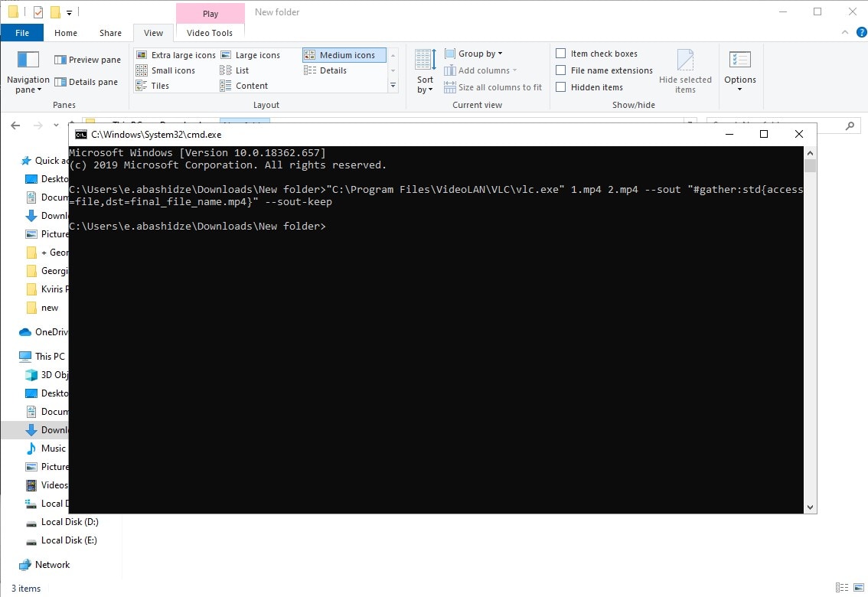Open Music folder under This PC
The width and height of the screenshot is (868, 597).
coord(46,449)
